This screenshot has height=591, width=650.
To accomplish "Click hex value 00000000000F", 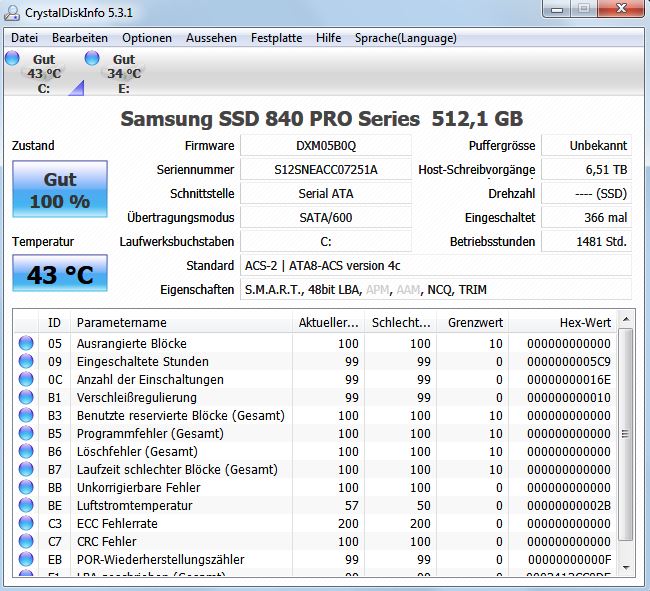I will [569, 560].
